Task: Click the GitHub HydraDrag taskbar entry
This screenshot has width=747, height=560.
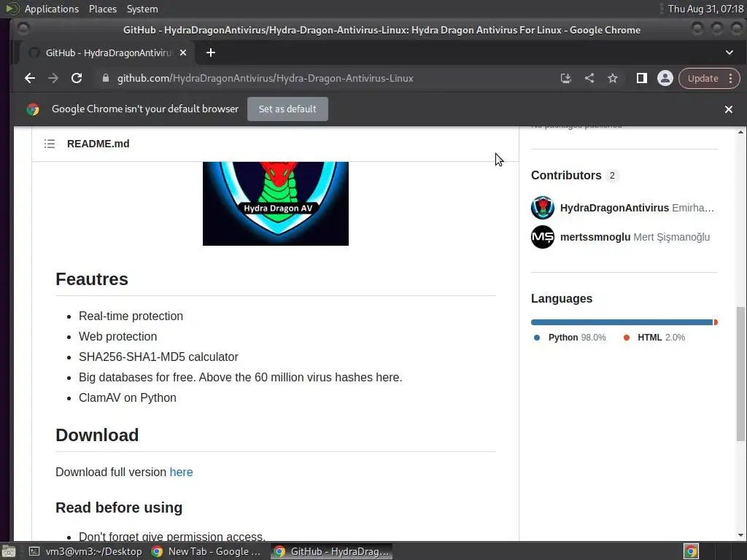Action: (x=332, y=551)
